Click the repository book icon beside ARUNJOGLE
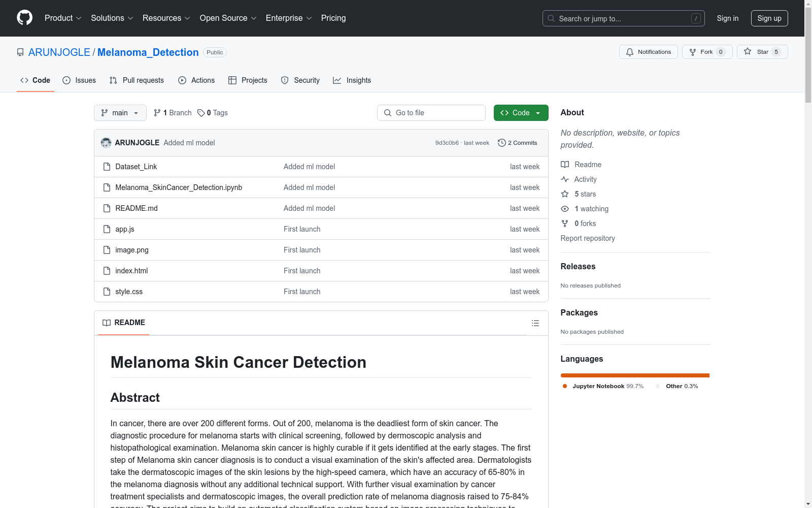 pyautogui.click(x=20, y=52)
